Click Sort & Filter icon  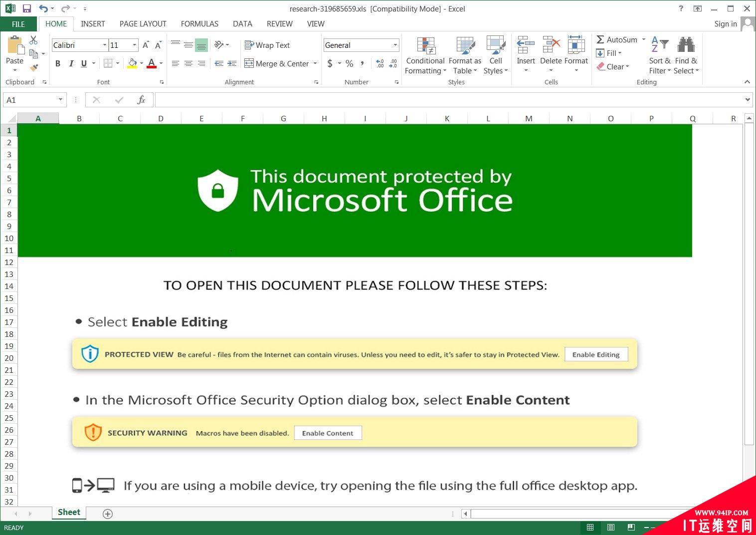[x=660, y=45]
